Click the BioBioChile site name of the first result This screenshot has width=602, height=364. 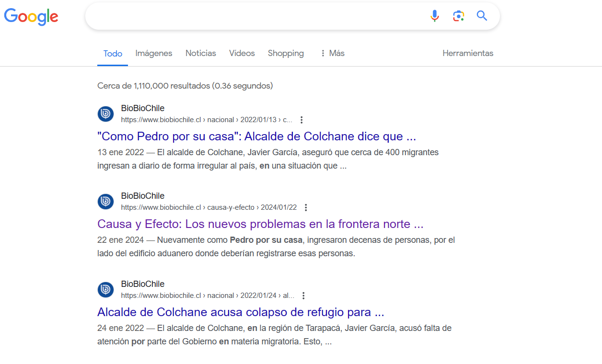pyautogui.click(x=143, y=108)
